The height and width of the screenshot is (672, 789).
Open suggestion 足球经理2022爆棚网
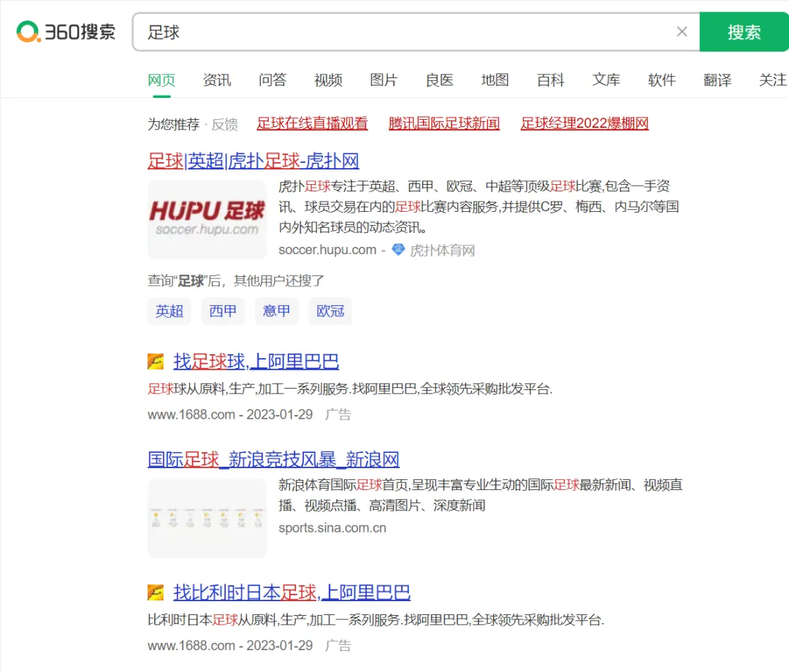click(584, 123)
